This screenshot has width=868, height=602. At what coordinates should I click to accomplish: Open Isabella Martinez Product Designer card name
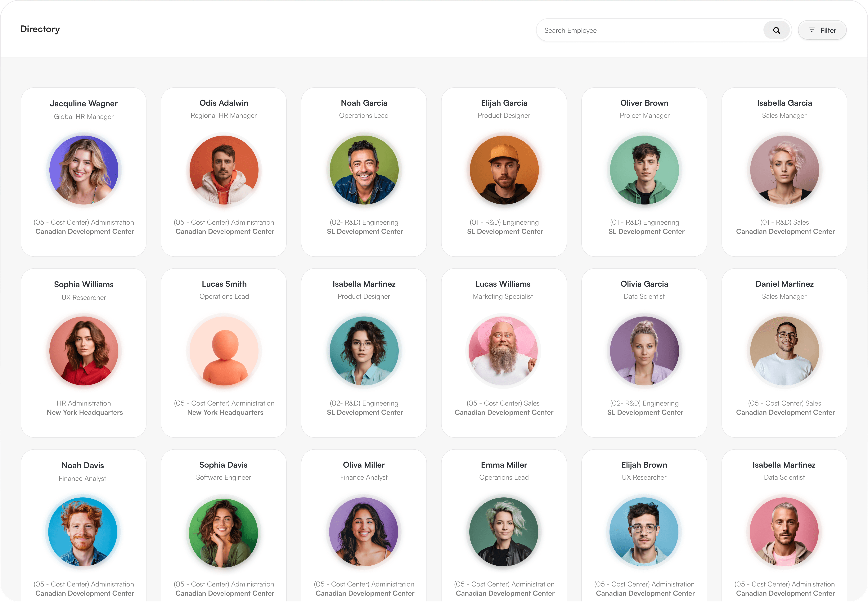(x=364, y=284)
